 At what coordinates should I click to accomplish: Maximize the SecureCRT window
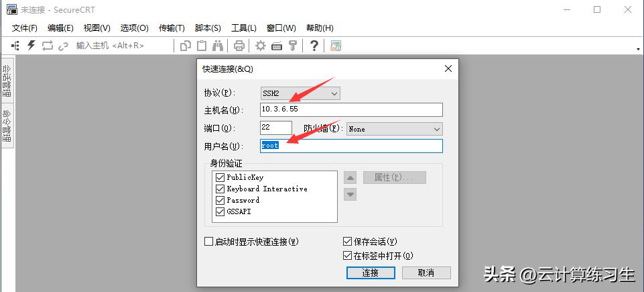tap(597, 9)
